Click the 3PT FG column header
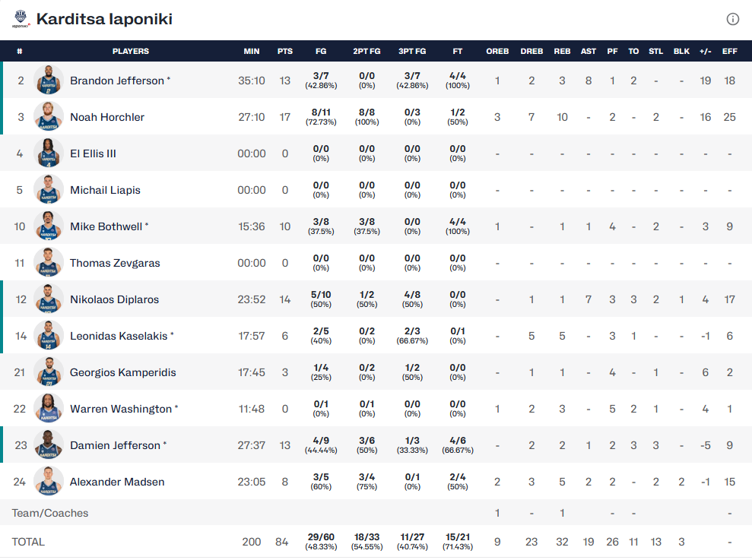Image resolution: width=752 pixels, height=560 pixels. (x=412, y=52)
